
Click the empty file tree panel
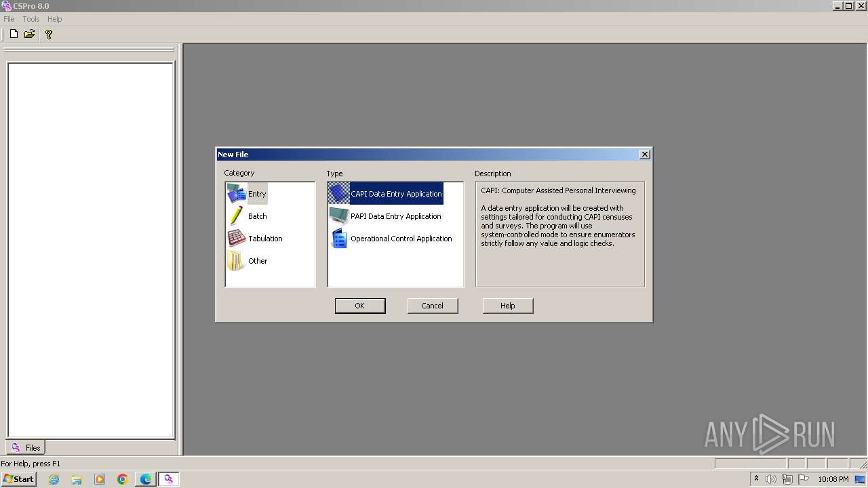91,250
